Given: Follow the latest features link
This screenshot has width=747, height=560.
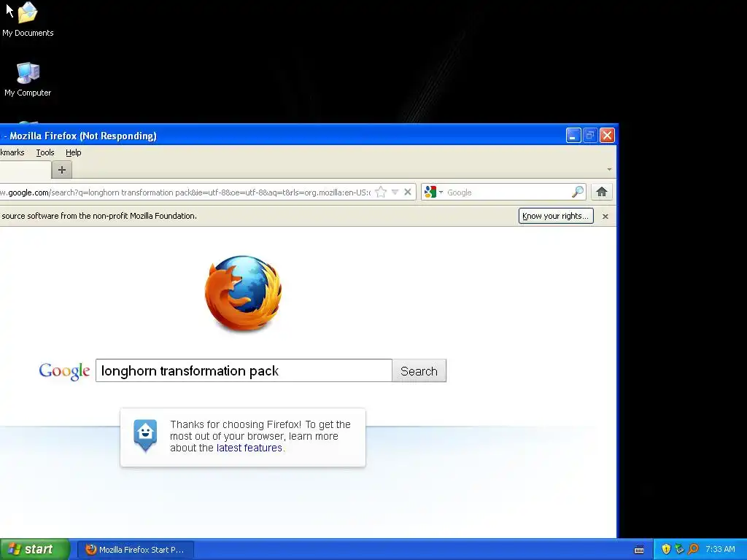Looking at the screenshot, I should (x=249, y=448).
